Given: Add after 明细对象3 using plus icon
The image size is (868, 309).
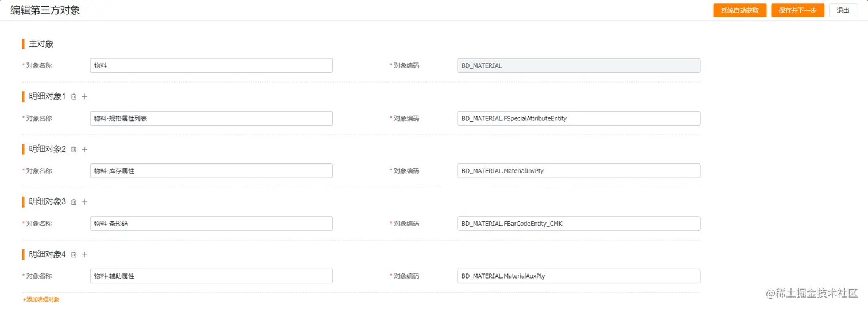Looking at the screenshot, I should click(84, 202).
